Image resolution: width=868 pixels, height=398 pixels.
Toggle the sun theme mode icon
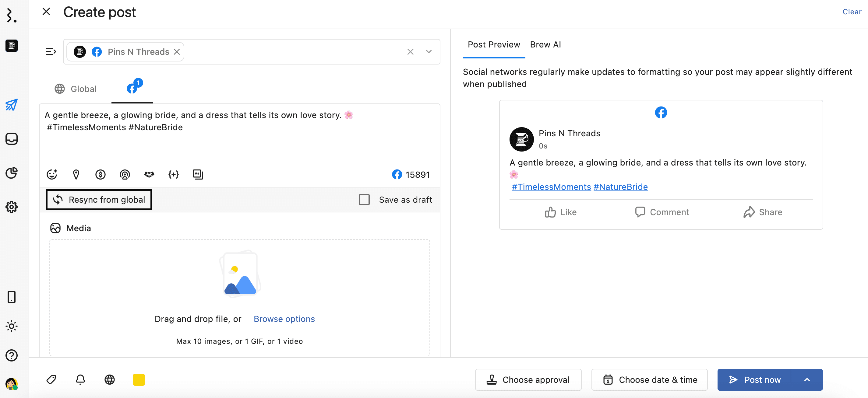tap(12, 326)
